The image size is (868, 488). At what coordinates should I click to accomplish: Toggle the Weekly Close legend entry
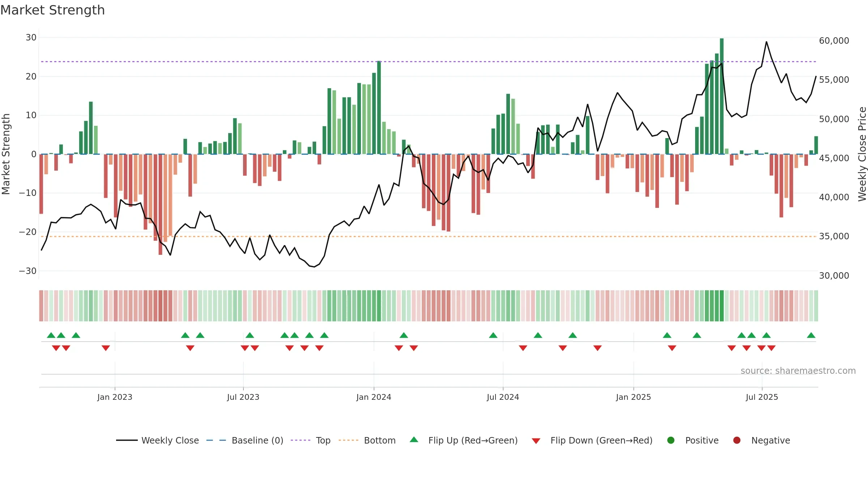(157, 440)
